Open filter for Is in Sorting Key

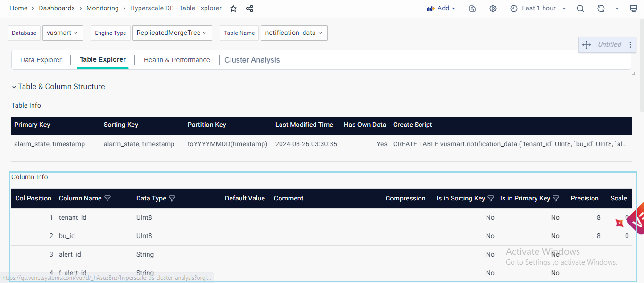point(491,199)
